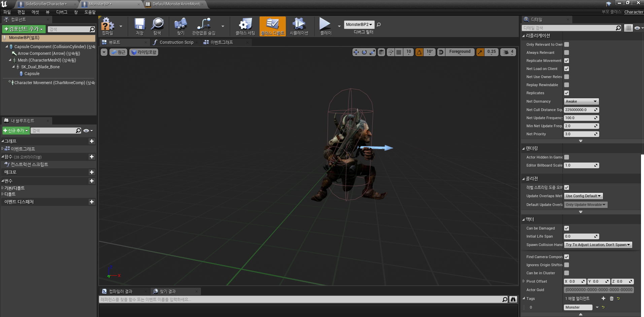Click the debug filter magnifier icon
Image resolution: width=644 pixels, height=317 pixels.
[379, 25]
